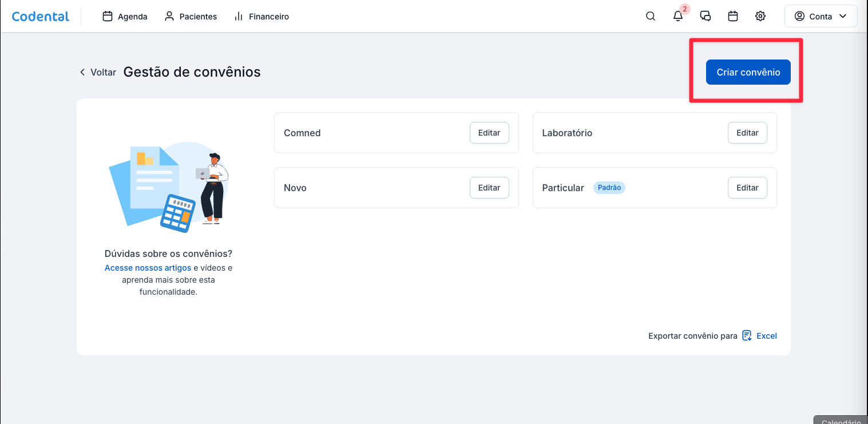The width and height of the screenshot is (868, 424).
Task: Edit the Particular convênio
Action: point(747,188)
